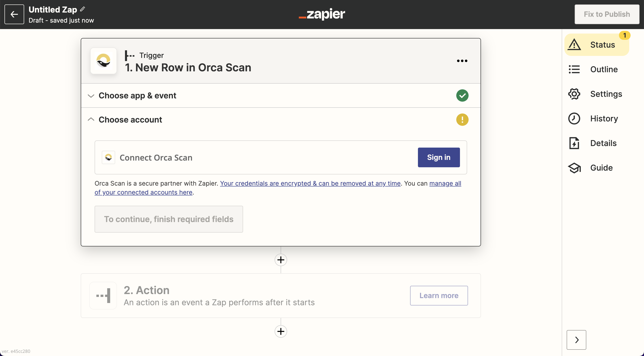Click Sign in to connect Orca Scan

tap(439, 157)
